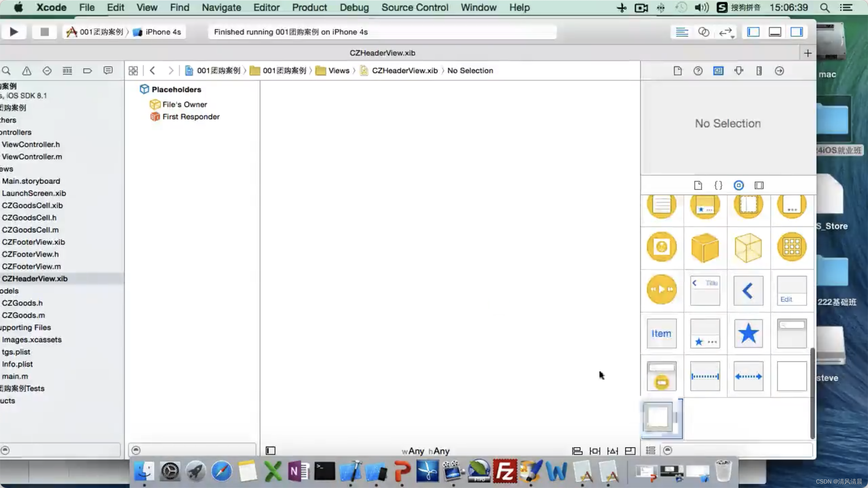Select the Flexible Space Bar Button Item
Screen dimensions: 868x488
[x=748, y=376]
